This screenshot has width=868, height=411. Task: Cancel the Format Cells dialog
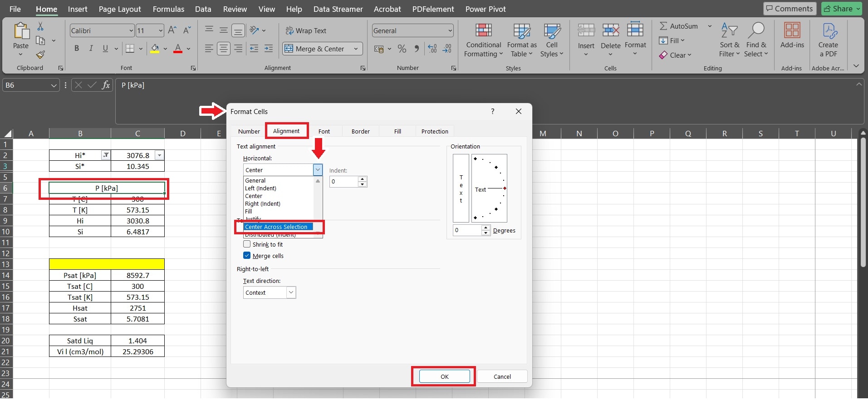(x=502, y=376)
